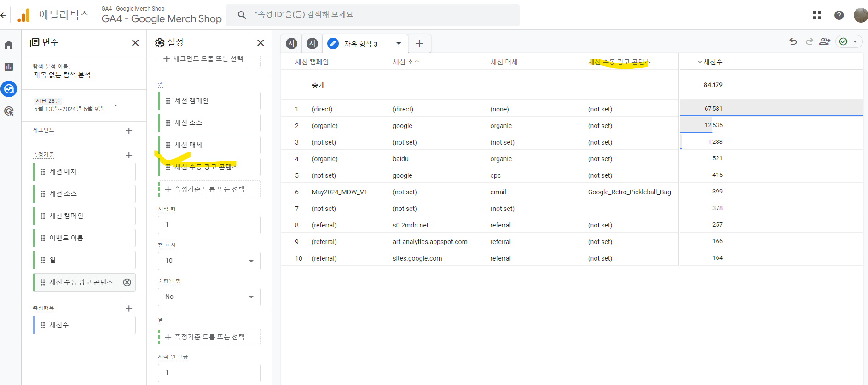The width and height of the screenshot is (868, 385).
Task: Click 측정기준 드롭 또는 선택 under 행
Action: [x=209, y=189]
